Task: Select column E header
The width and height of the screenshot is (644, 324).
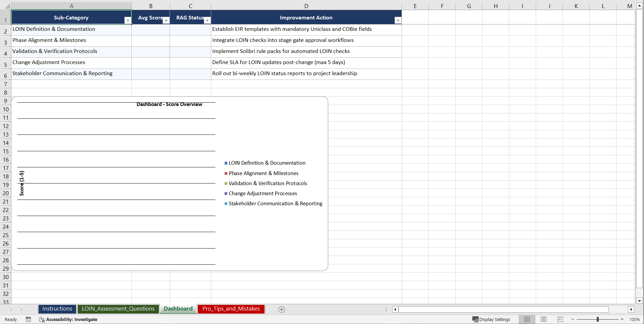Action: coord(415,6)
